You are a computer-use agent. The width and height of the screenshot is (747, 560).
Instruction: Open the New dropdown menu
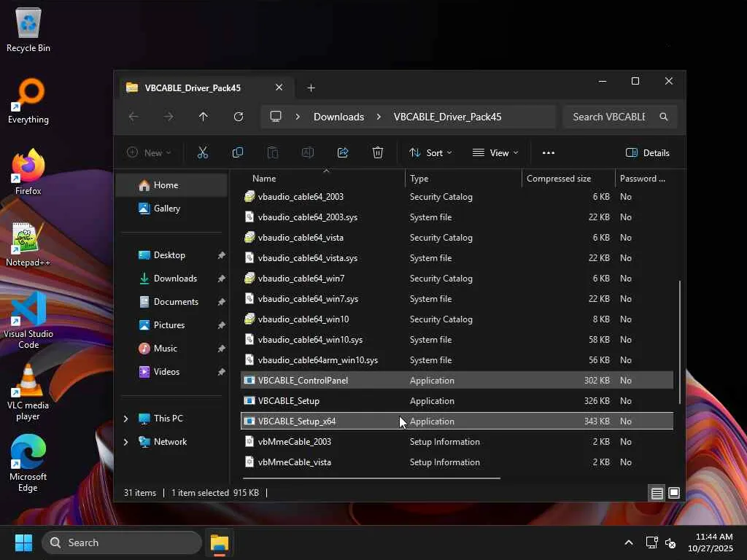[149, 153]
